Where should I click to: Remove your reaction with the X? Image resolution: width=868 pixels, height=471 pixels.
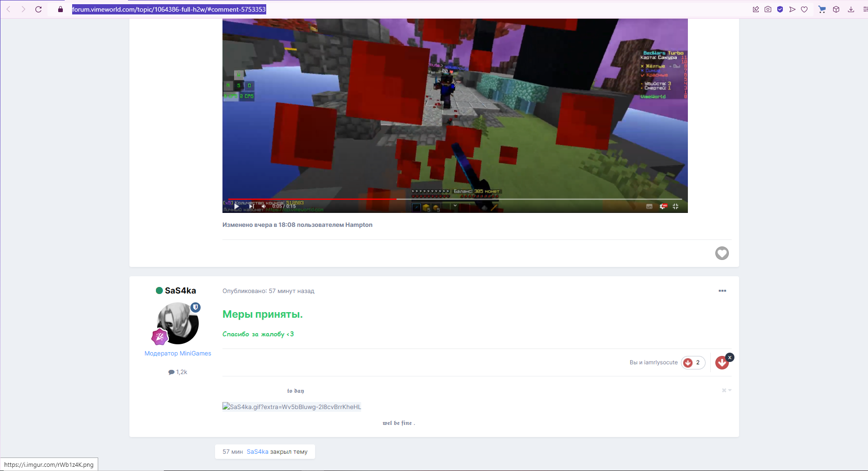pyautogui.click(x=730, y=357)
